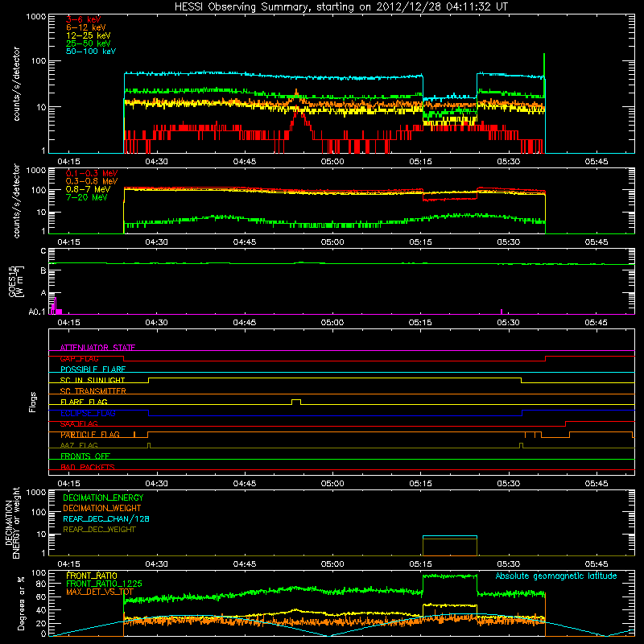The width and height of the screenshot is (644, 644).
Task: Select the SC_TRANSMITTER flag label
Action: 93,391
